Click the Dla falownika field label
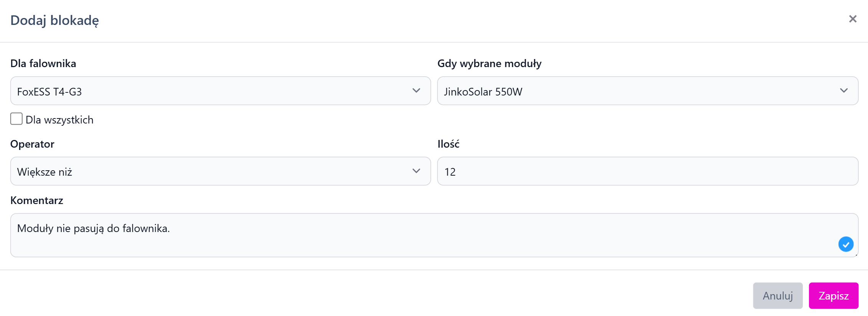Image resolution: width=868 pixels, height=316 pixels. point(43,64)
